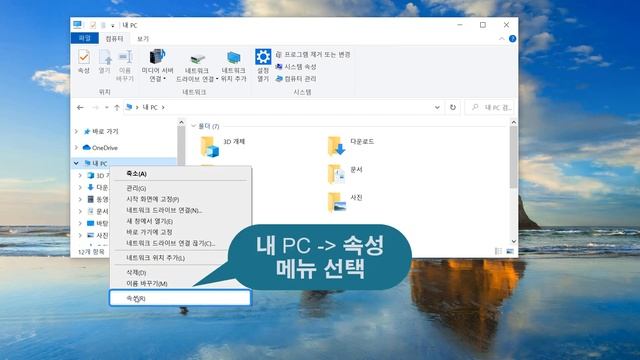Expand the 바탕 tree item chevron
Image resolution: width=640 pixels, height=360 pixels.
80,223
